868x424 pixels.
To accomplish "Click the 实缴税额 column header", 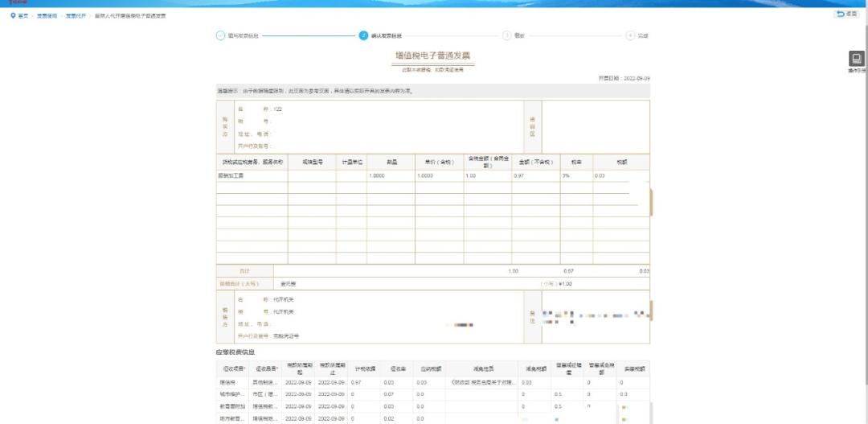I will pos(633,368).
